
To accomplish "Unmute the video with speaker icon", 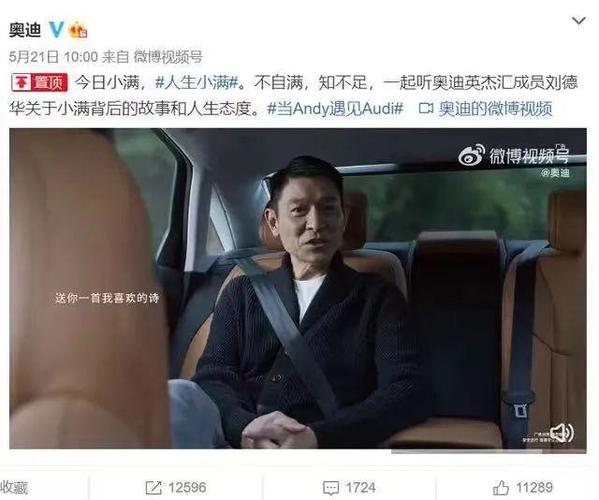I will tap(561, 433).
